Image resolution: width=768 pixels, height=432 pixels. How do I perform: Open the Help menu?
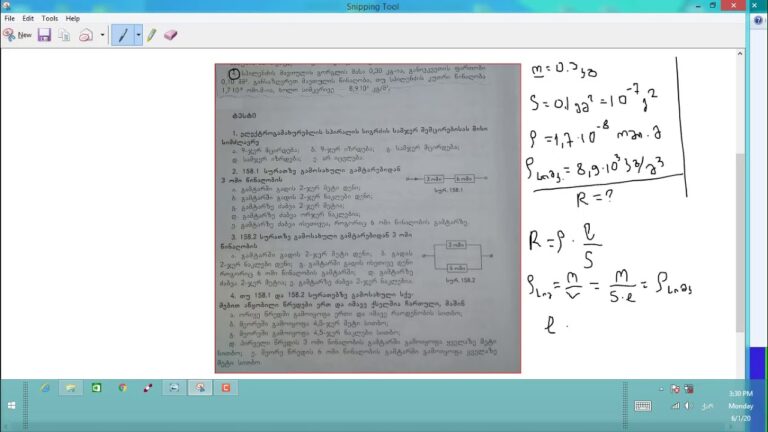[72, 18]
